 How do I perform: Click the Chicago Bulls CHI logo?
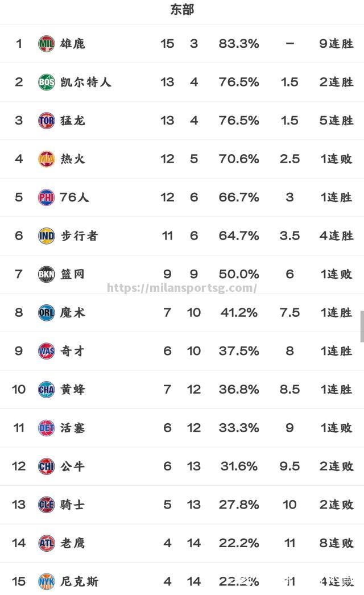[x=46, y=466]
